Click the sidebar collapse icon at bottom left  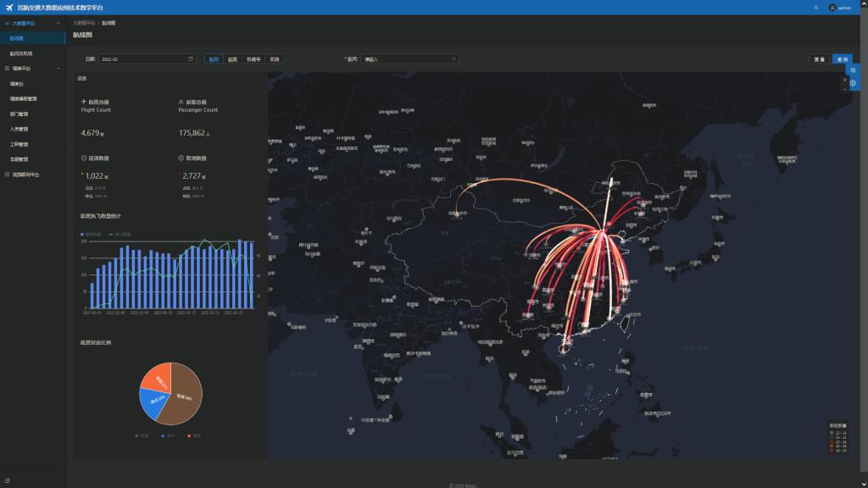(x=8, y=480)
